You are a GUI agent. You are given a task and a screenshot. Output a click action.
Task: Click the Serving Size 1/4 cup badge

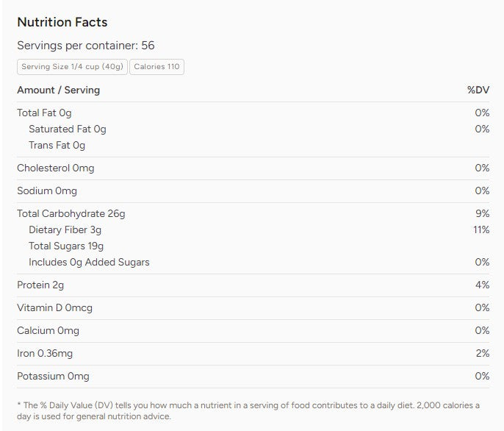pos(72,67)
